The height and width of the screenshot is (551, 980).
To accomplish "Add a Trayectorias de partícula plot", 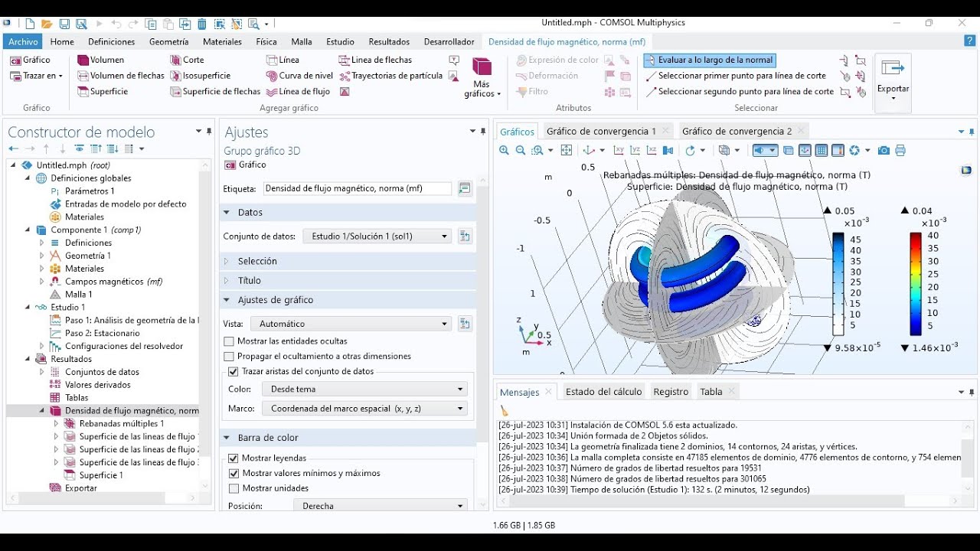I will pyautogui.click(x=397, y=75).
